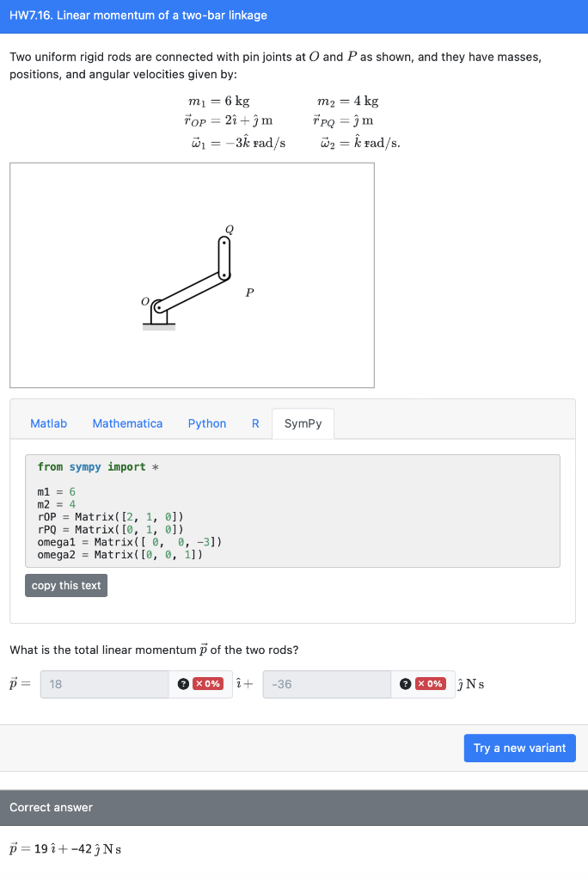This screenshot has width=588, height=881.
Task: Click the two-bar linkage diagram
Action: tap(191, 275)
